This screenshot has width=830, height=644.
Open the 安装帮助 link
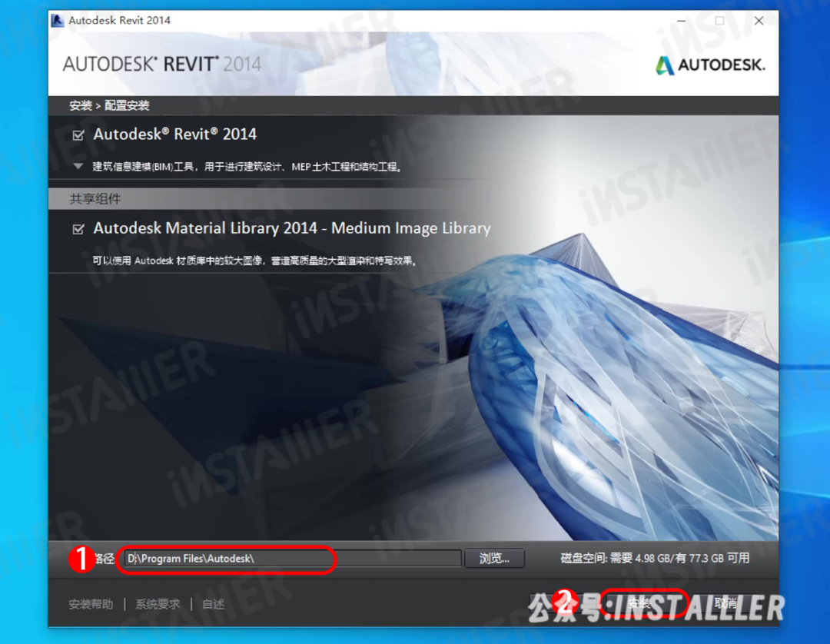click(91, 604)
